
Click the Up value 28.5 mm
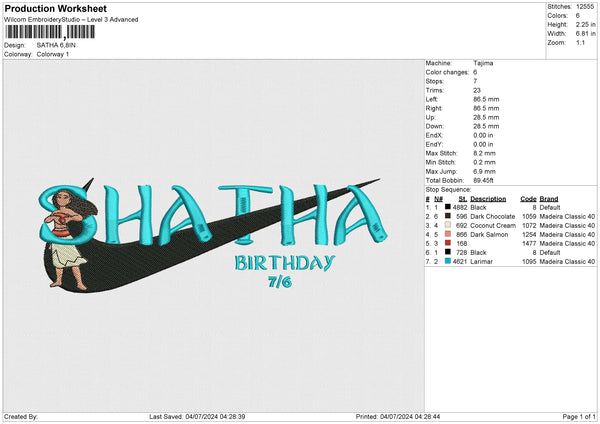tap(486, 117)
